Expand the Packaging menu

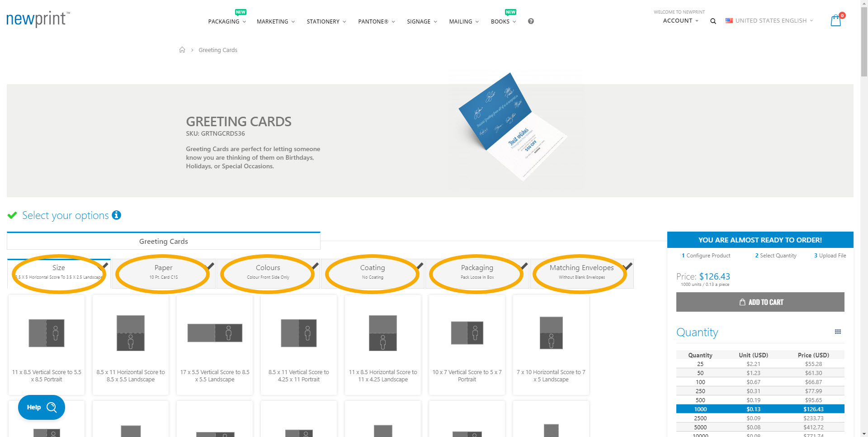pos(227,21)
